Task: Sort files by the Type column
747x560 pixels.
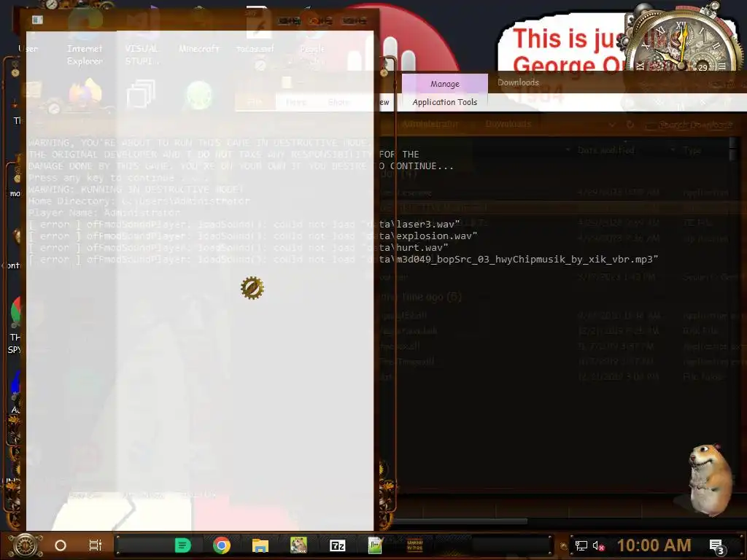Action: pos(692,150)
